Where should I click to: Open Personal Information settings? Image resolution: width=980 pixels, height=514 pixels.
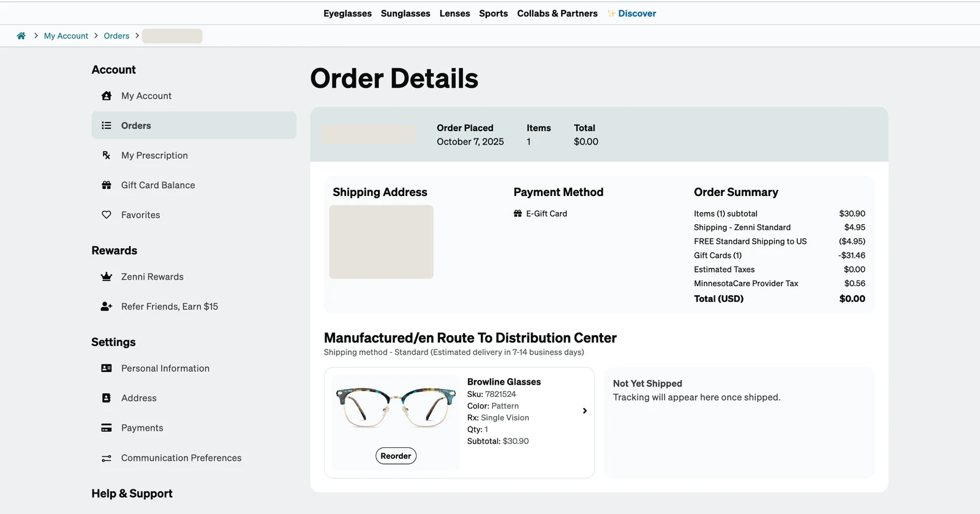click(165, 368)
